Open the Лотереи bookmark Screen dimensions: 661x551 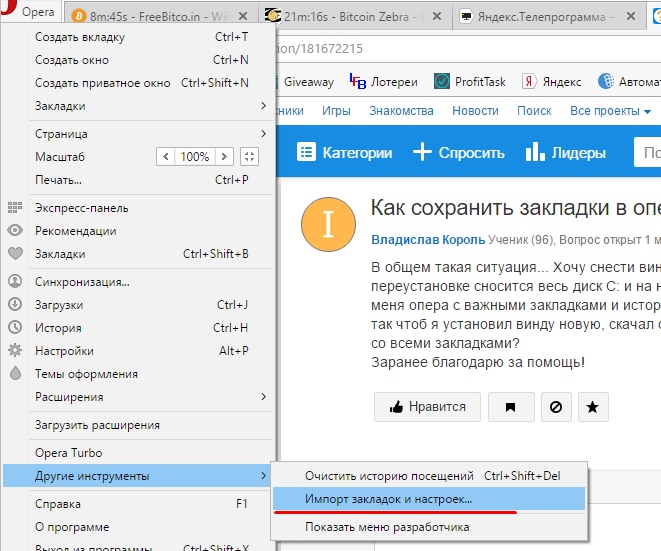click(384, 81)
